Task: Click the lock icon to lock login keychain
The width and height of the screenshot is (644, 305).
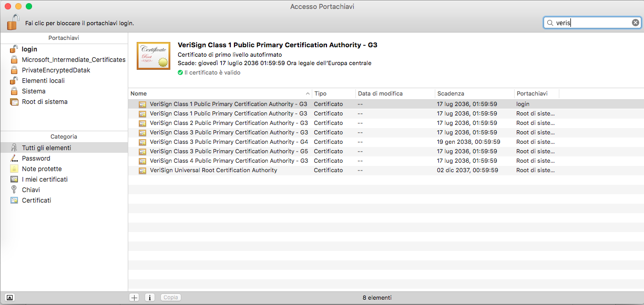Action: [13, 23]
